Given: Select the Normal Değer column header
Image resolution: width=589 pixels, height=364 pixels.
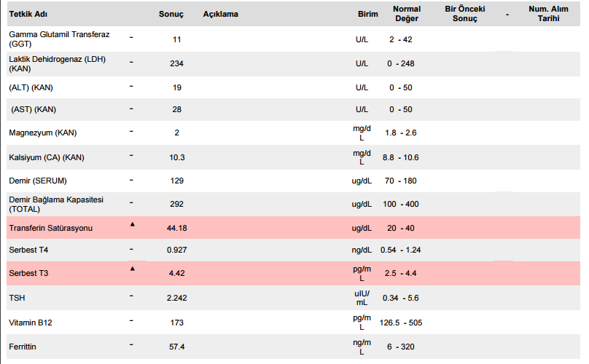Looking at the screenshot, I should pos(407,14).
